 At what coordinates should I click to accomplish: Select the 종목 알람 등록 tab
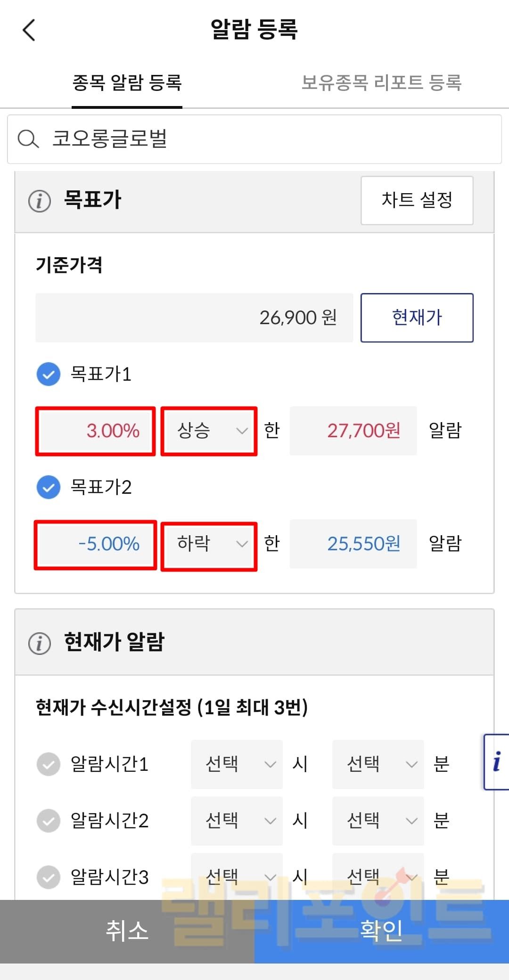(x=127, y=83)
